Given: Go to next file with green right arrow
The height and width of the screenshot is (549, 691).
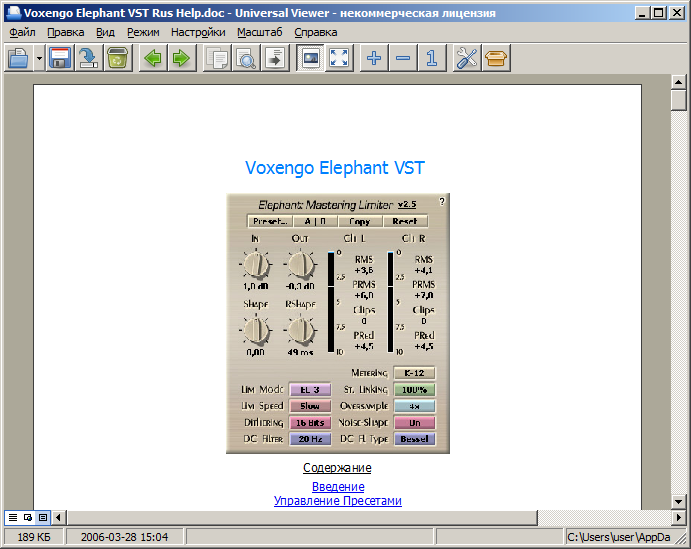Looking at the screenshot, I should click(x=181, y=58).
